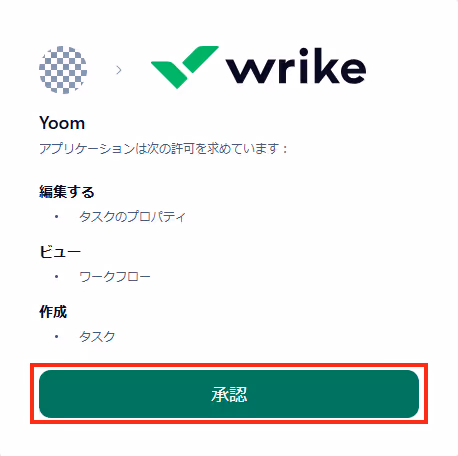This screenshot has height=456, width=458.
Task: Click the bullet before タスク under 作成
Action: coord(57,336)
